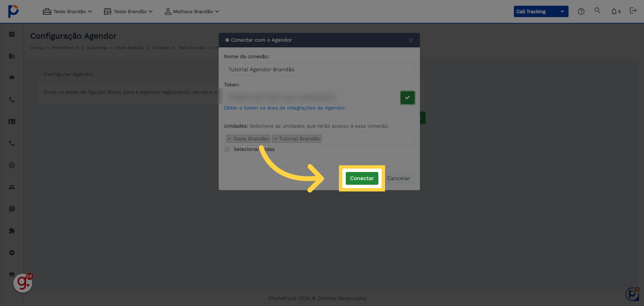Click the green token validation check button
This screenshot has height=306, width=644.
[407, 98]
